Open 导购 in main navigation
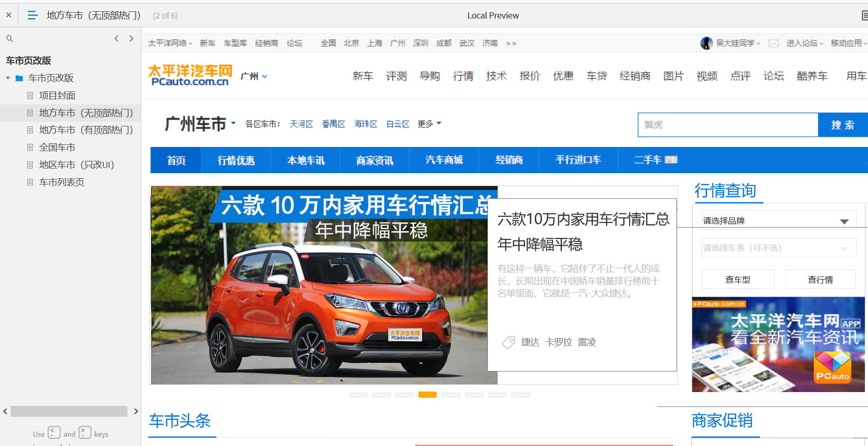 tap(429, 76)
